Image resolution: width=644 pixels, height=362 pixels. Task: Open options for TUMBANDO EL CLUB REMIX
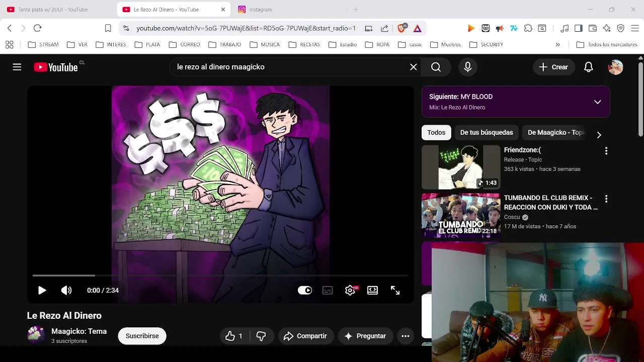(x=606, y=199)
